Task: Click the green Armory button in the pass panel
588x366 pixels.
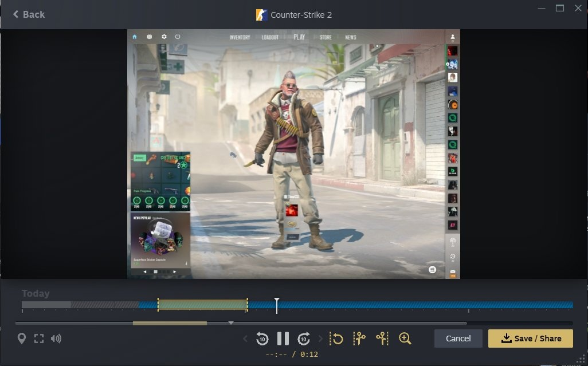Action: (x=140, y=158)
